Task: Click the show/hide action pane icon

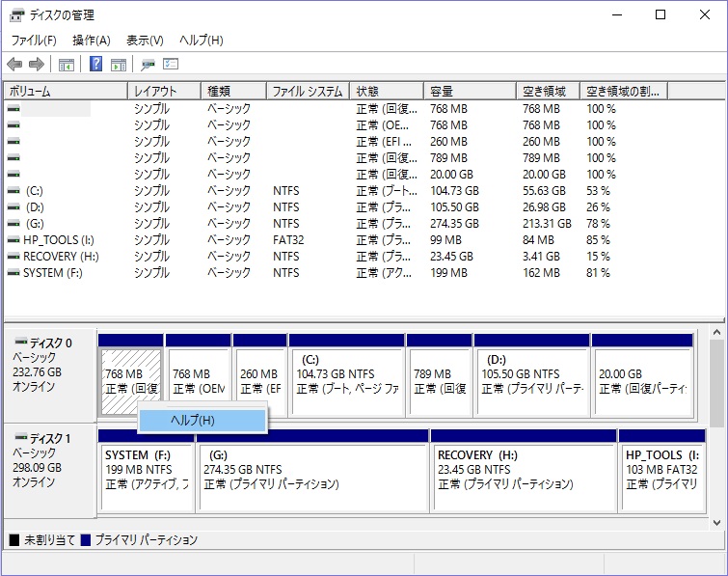Action: coord(119,65)
